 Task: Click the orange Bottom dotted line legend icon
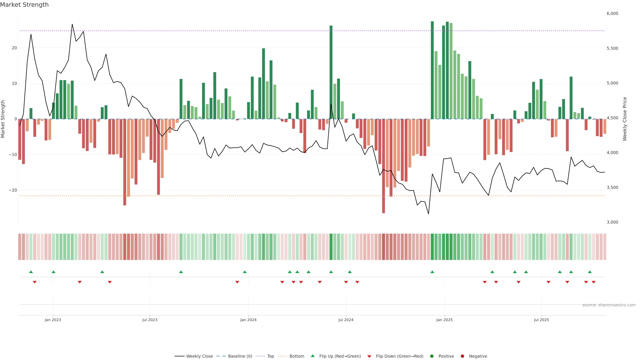(282, 356)
